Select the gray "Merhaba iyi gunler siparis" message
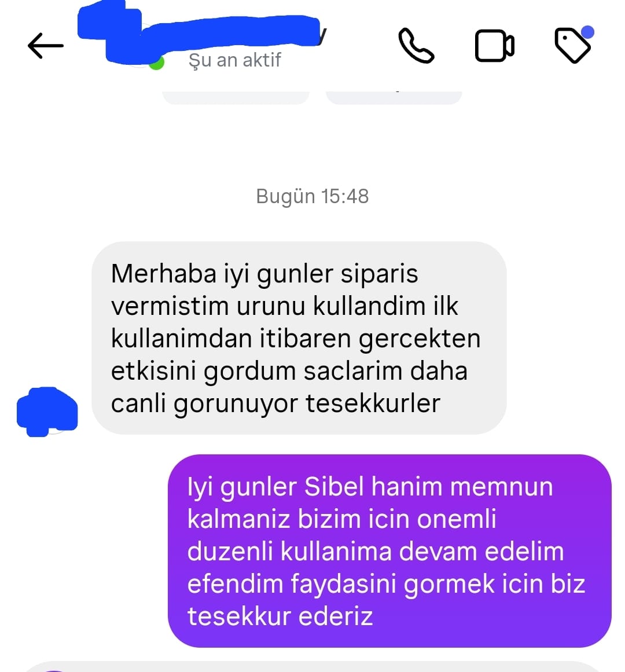 pyautogui.click(x=299, y=337)
